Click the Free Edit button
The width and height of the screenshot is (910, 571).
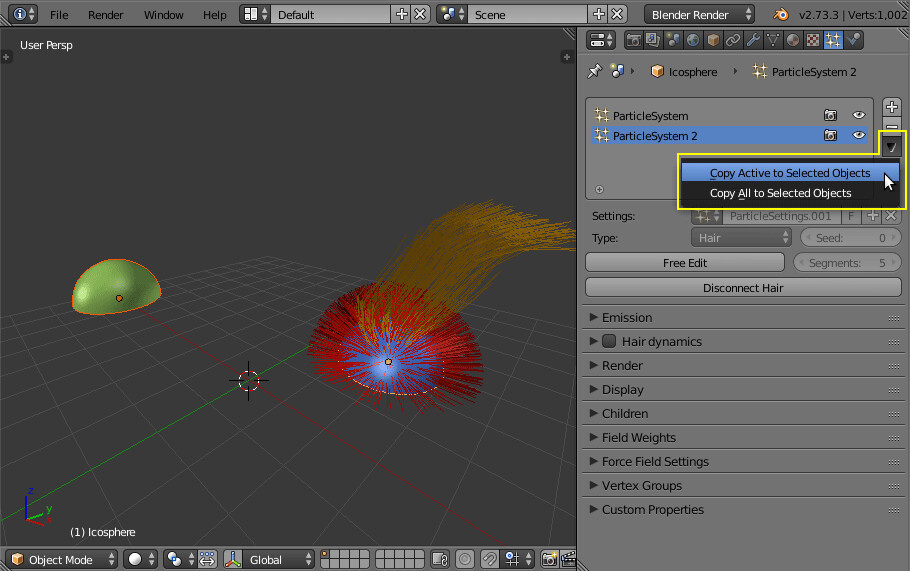685,263
